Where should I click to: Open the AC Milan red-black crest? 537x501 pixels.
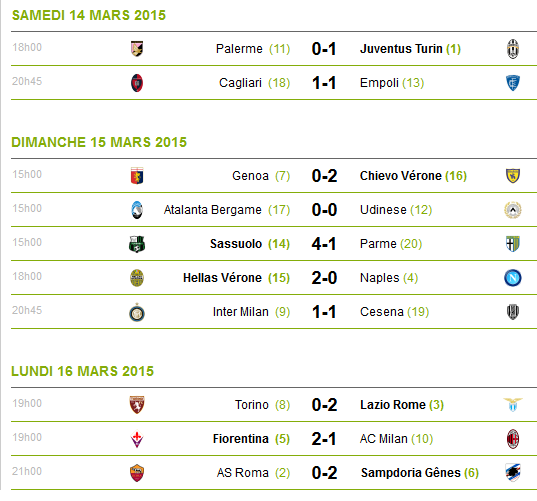point(513,439)
